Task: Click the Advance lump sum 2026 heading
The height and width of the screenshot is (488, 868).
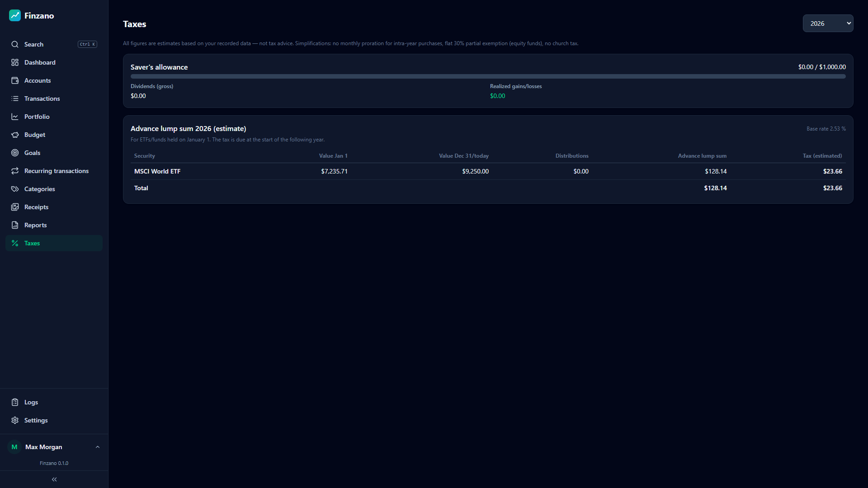Action: pos(189,129)
